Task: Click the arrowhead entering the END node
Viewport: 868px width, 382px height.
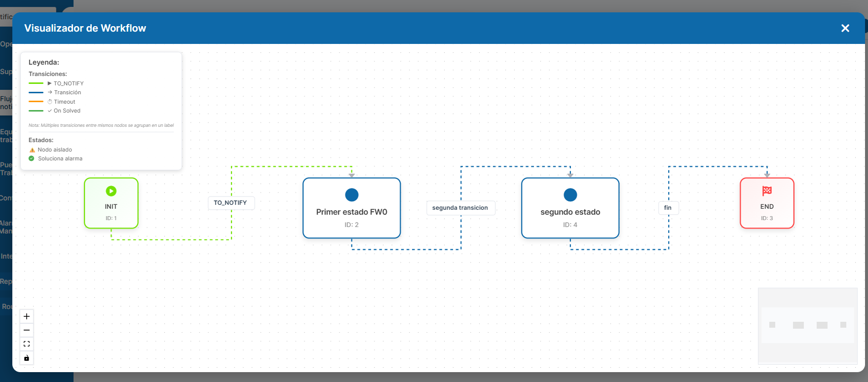Action: 767,175
